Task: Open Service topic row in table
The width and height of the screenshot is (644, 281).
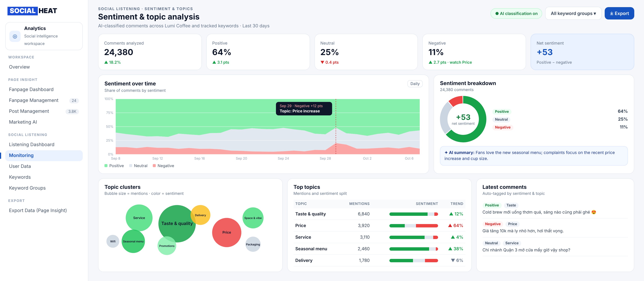Action: click(379, 237)
